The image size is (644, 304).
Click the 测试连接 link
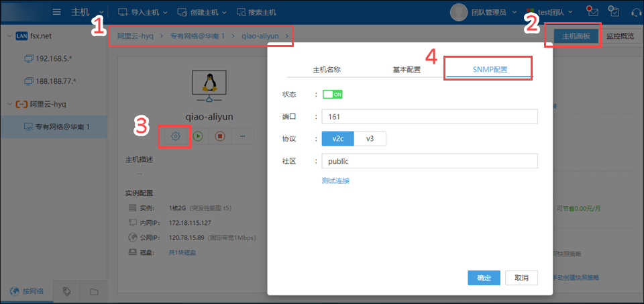click(x=335, y=181)
